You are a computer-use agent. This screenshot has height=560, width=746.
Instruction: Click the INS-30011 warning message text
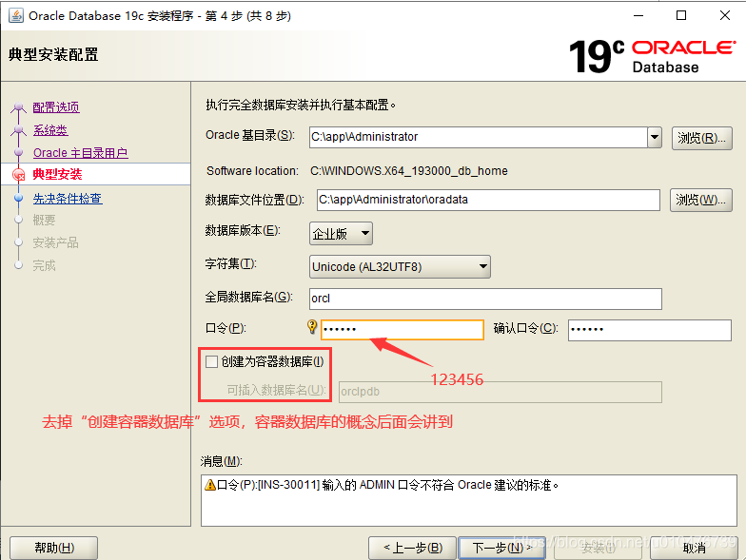tap(388, 485)
